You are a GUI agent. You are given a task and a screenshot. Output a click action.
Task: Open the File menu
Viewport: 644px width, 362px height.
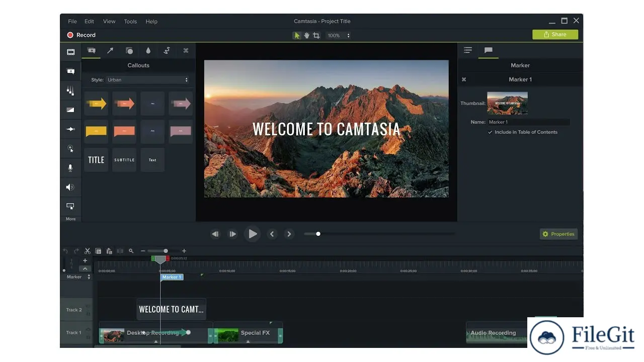72,22
